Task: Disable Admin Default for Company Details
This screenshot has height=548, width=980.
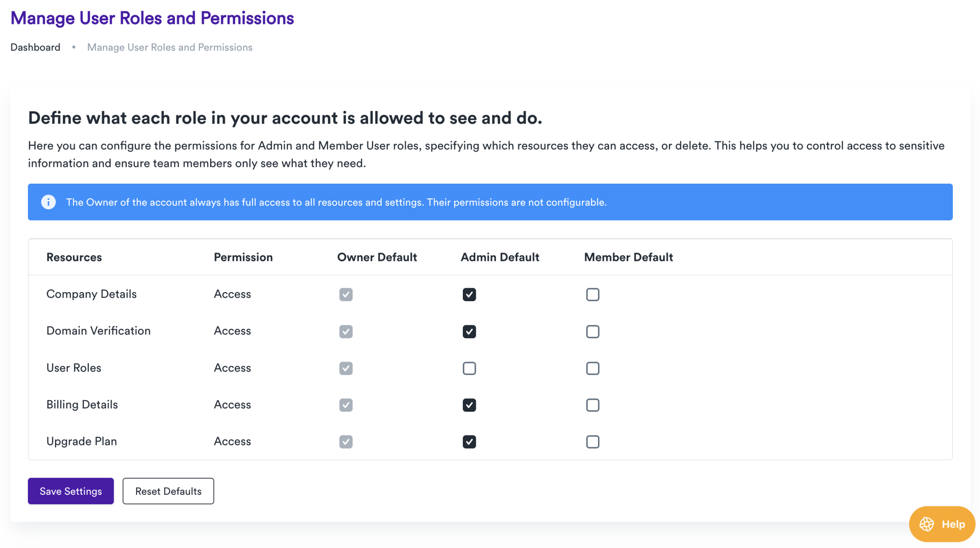Action: [469, 294]
